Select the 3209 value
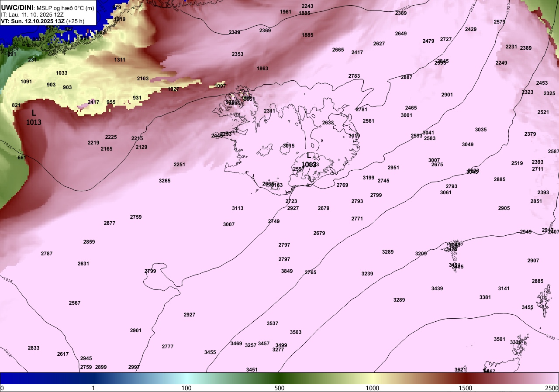Viewport: 559px width, 392px height. pos(421,254)
